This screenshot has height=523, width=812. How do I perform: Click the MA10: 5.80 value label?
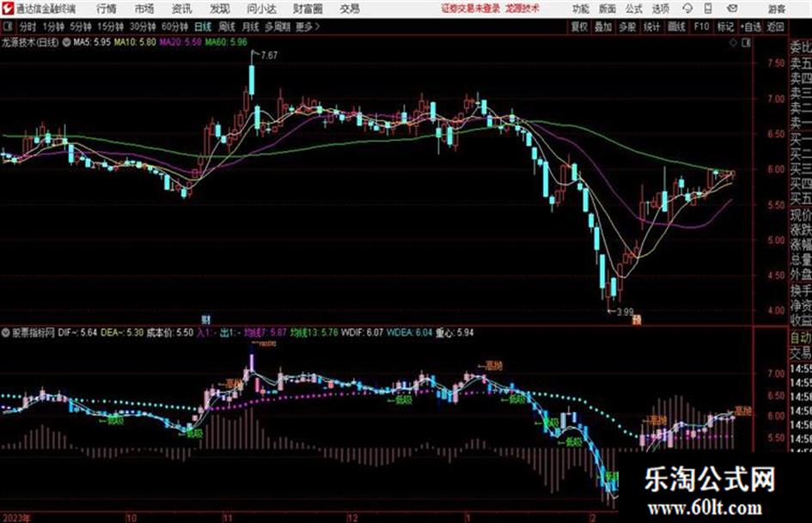click(135, 42)
